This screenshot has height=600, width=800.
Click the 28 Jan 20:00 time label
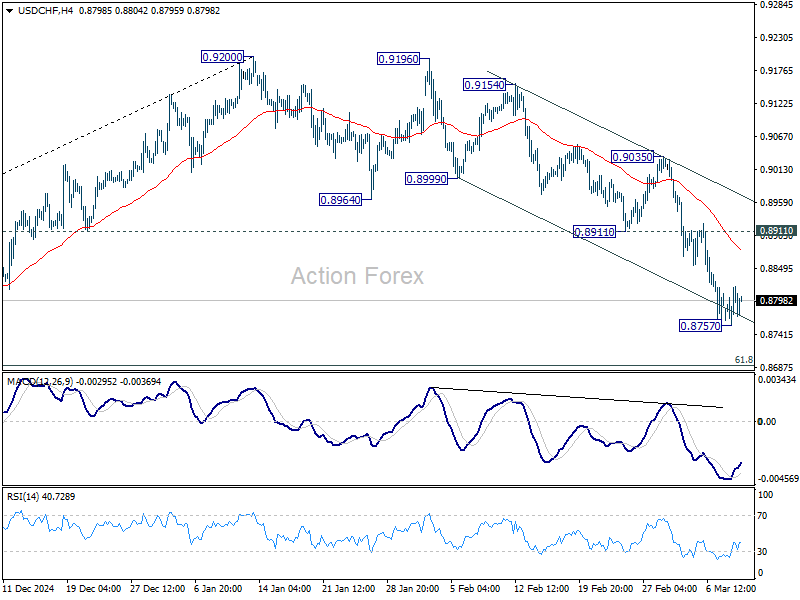pos(412,588)
